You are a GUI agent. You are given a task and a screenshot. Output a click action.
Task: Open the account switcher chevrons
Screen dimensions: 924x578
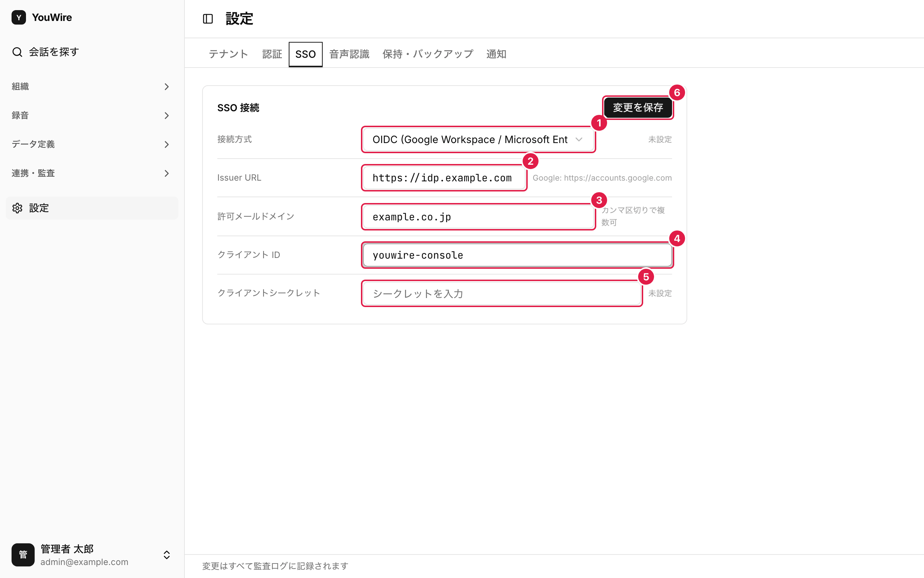[167, 555]
